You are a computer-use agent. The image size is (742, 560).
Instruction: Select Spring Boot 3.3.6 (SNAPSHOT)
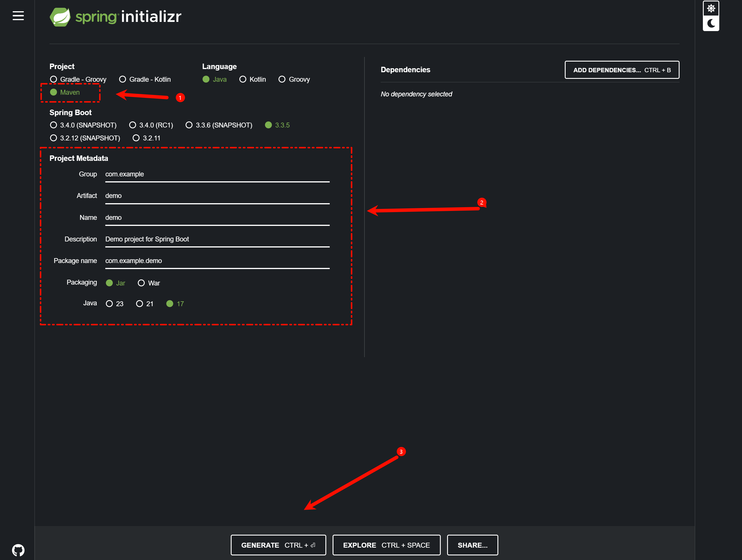(x=219, y=125)
